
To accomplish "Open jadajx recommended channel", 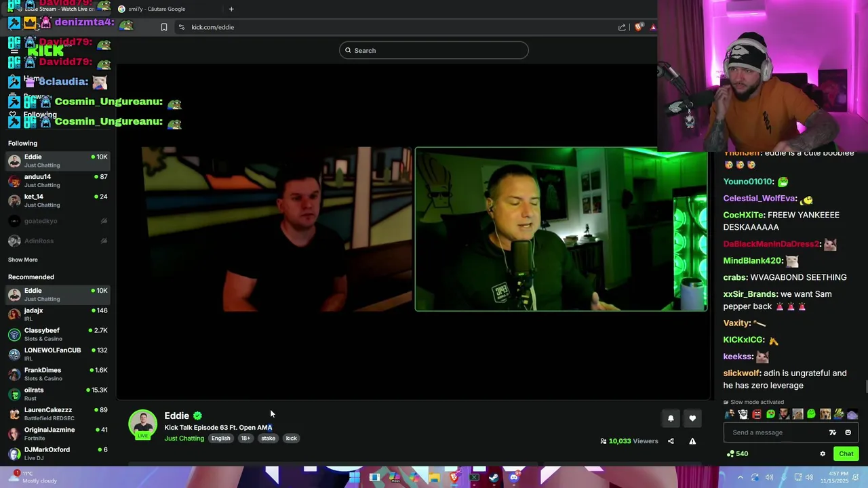I will point(58,314).
